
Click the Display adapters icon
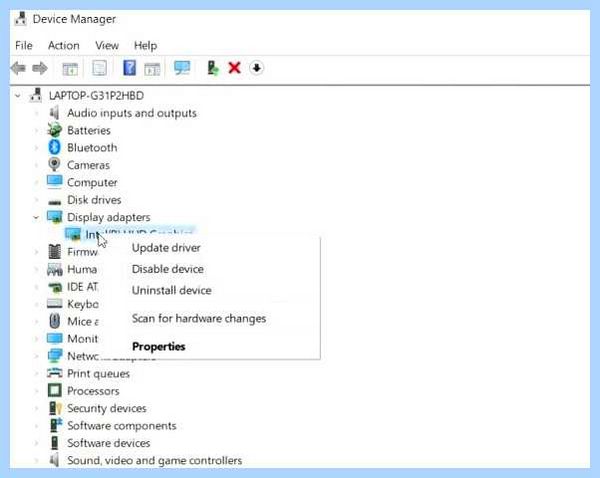pos(54,217)
